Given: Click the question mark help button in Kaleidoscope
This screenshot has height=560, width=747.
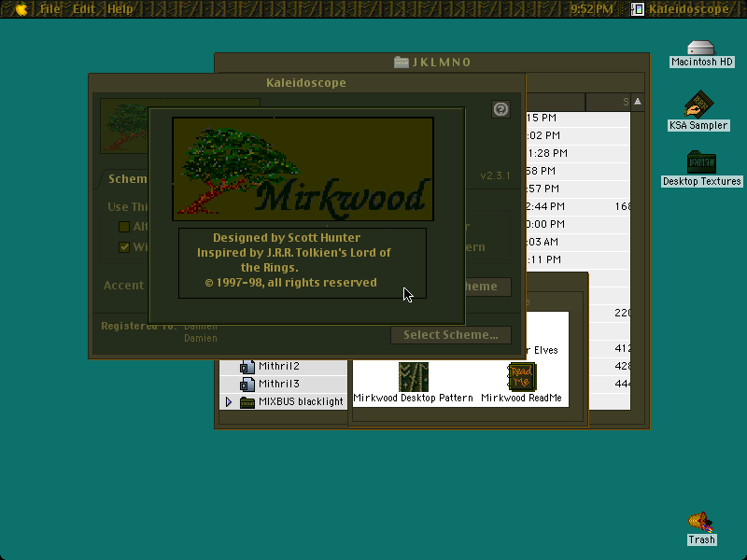Looking at the screenshot, I should pyautogui.click(x=500, y=109).
